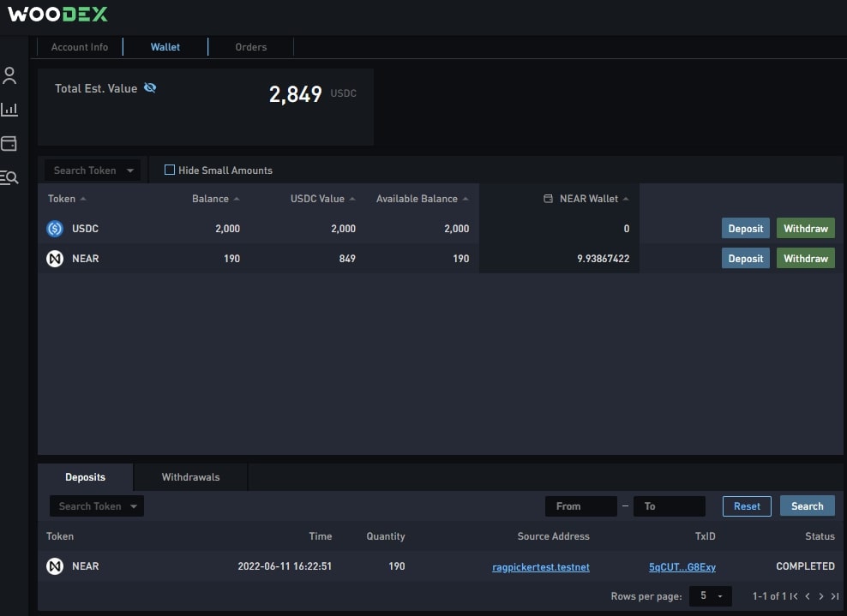Click Withdraw for USDC
847x616 pixels.
click(805, 228)
